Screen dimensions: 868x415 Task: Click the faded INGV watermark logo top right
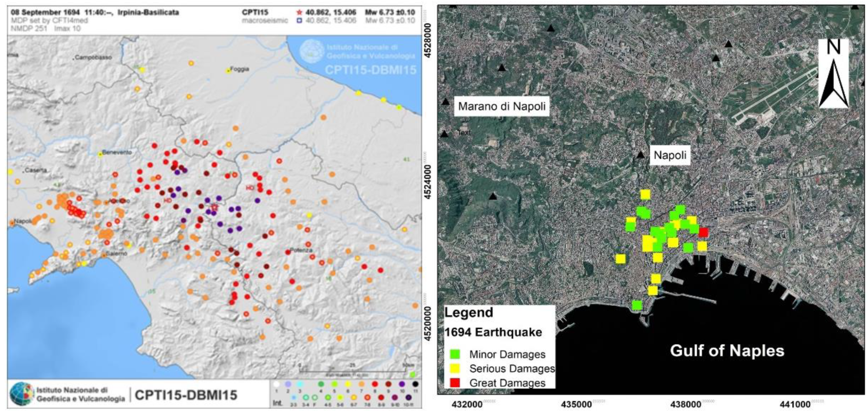pos(312,51)
